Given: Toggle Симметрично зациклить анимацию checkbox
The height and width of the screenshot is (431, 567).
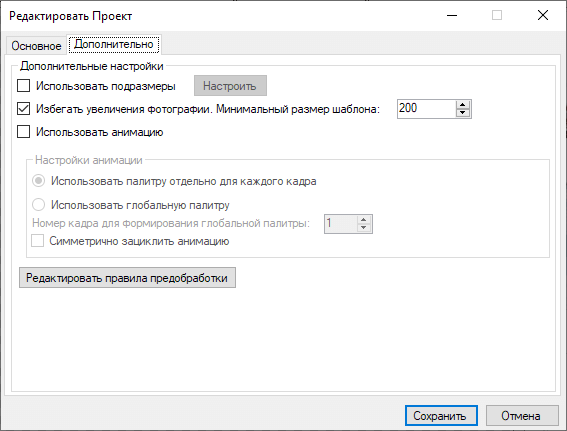Looking at the screenshot, I should (x=37, y=241).
